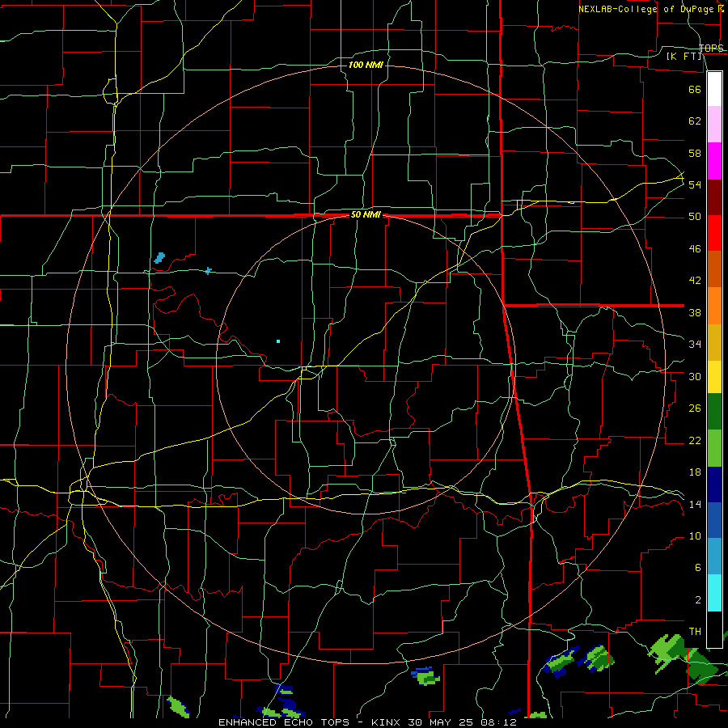This screenshot has width=728, height=728.
Task: Click the '30 MAY 25 08:12' timestamp
Action: pyautogui.click(x=463, y=722)
